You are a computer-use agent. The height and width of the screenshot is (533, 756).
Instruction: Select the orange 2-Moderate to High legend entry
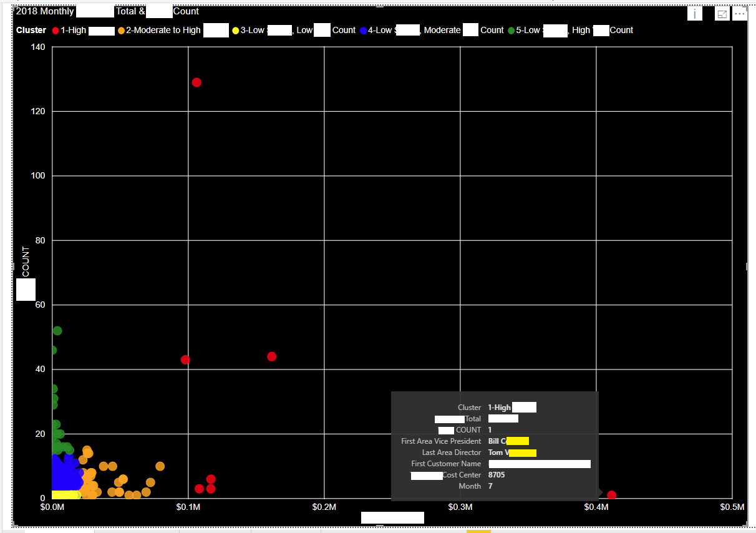(x=173, y=30)
